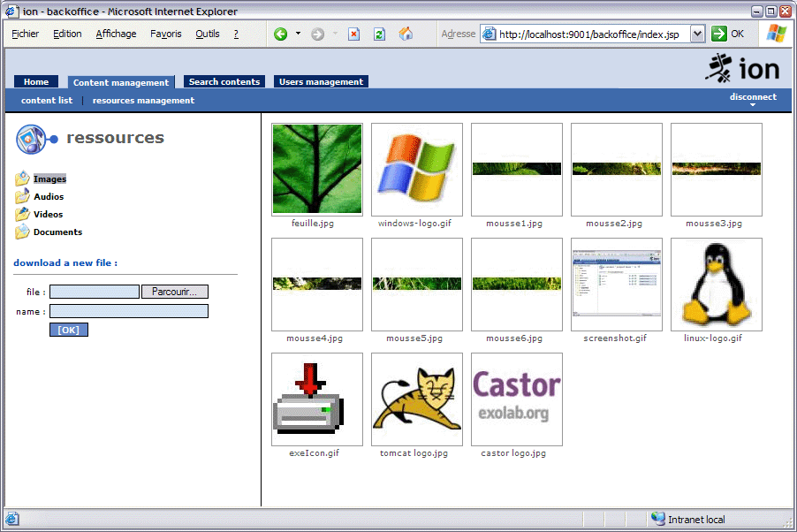Click the content list link

point(47,100)
